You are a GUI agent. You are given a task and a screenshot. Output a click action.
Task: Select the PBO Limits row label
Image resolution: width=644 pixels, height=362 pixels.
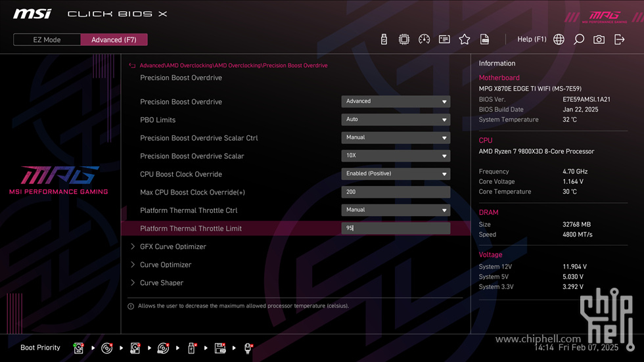(158, 120)
